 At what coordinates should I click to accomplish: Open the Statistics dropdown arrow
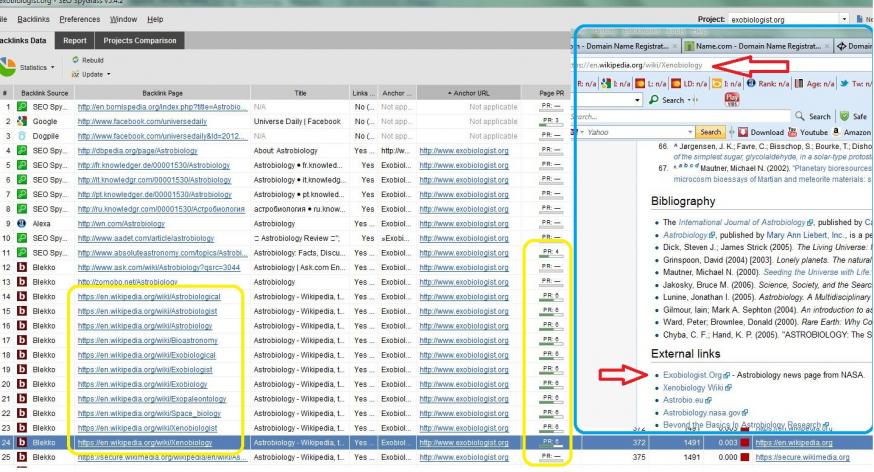click(x=52, y=67)
